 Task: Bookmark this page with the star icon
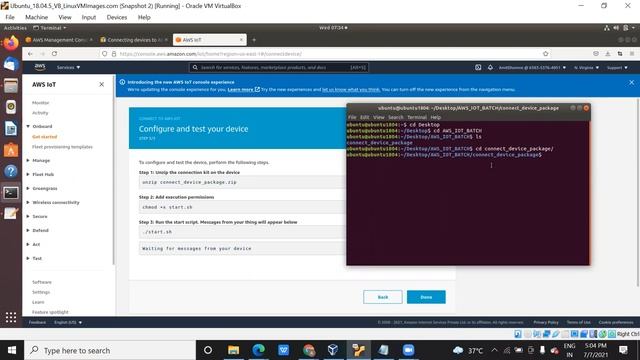(x=545, y=54)
